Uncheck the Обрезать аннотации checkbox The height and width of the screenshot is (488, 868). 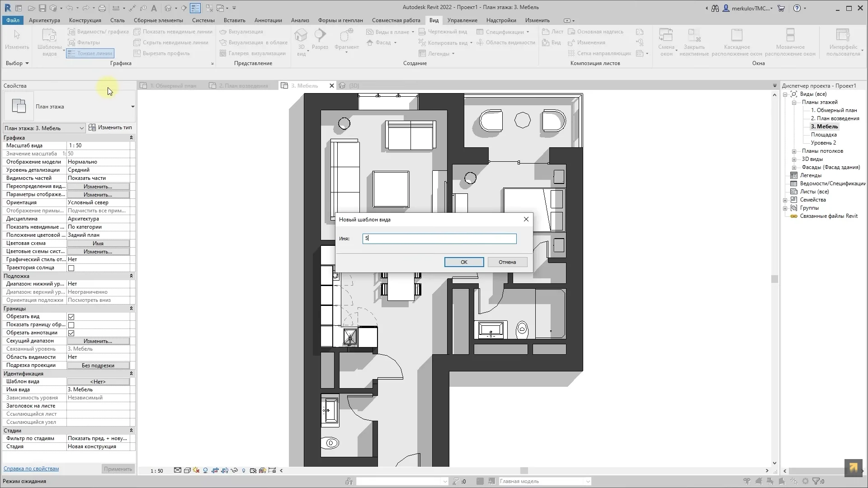[71, 333]
